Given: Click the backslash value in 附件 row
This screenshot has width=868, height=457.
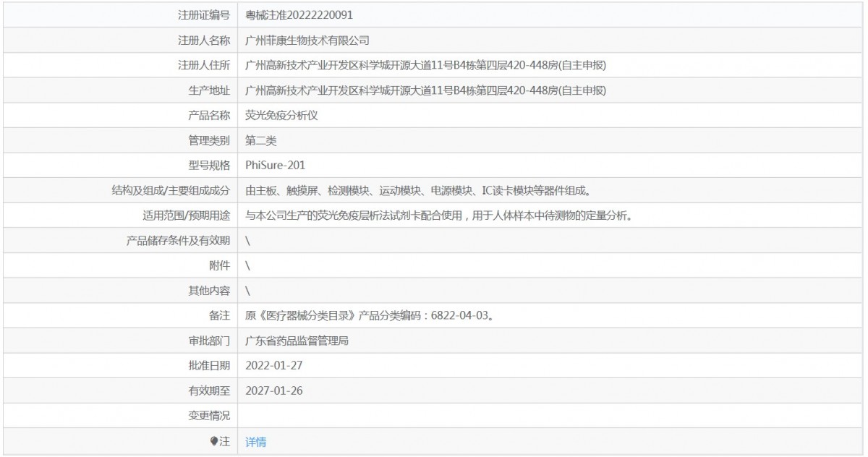Looking at the screenshot, I should tap(248, 265).
